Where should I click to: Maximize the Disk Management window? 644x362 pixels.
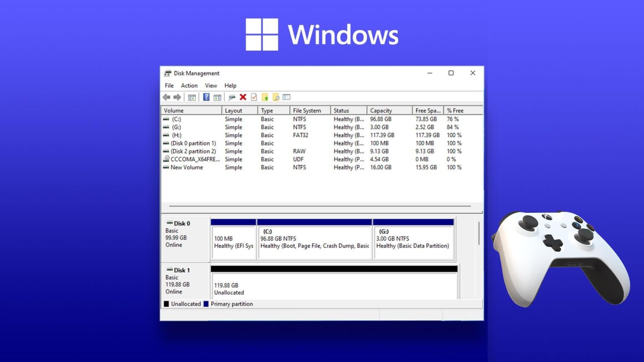(451, 73)
